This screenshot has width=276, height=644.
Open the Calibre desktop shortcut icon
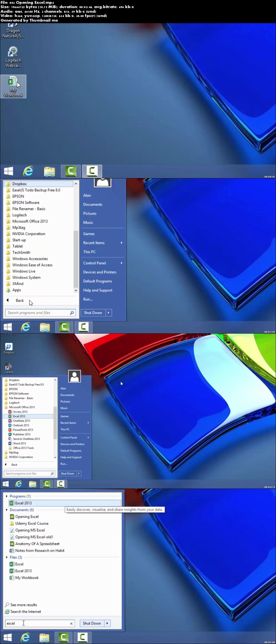tap(9, 368)
